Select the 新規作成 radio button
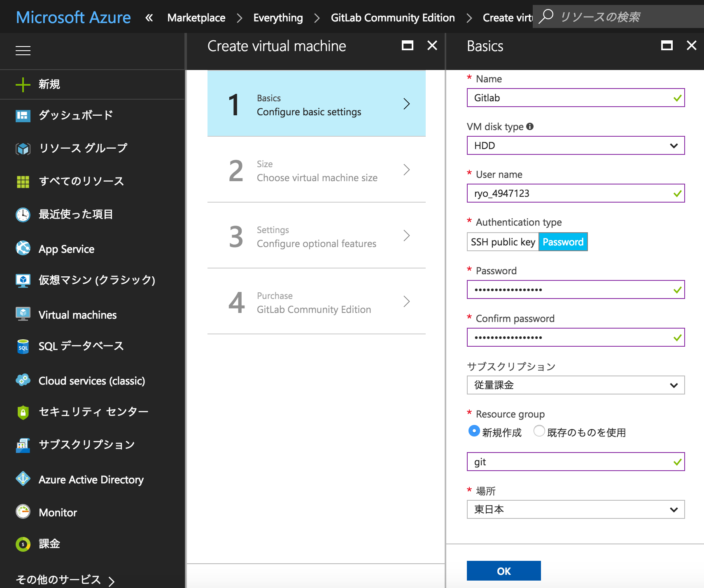This screenshot has width=704, height=588. coord(474,432)
